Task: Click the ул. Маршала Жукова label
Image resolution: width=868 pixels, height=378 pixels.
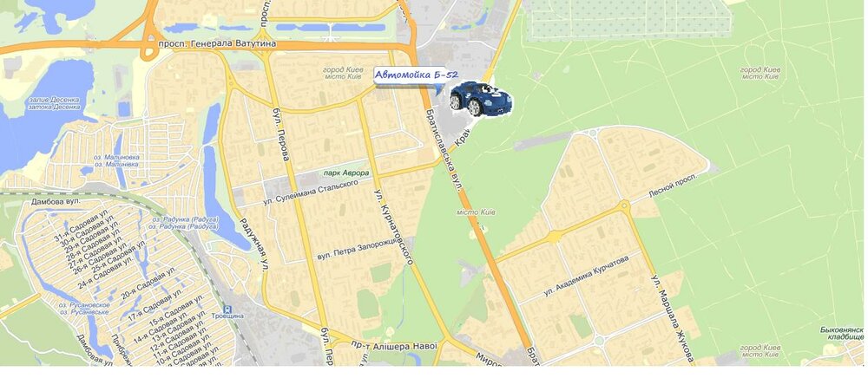Action: tap(672, 319)
